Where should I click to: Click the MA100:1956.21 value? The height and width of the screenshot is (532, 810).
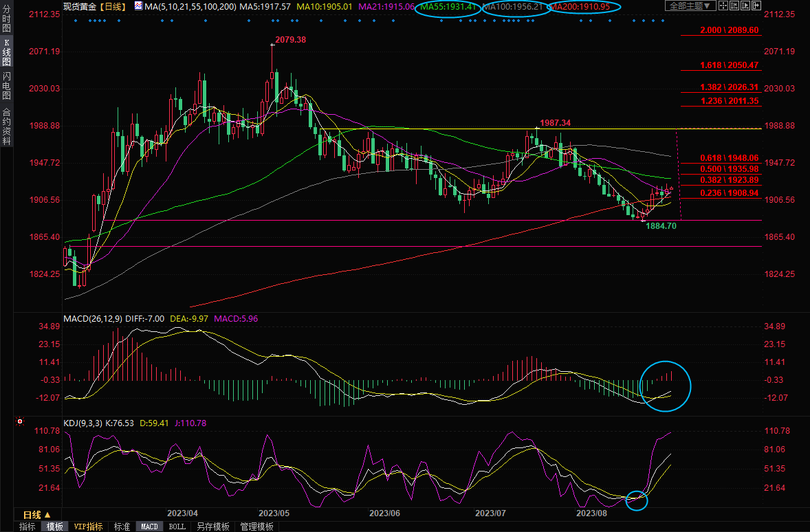[512, 7]
